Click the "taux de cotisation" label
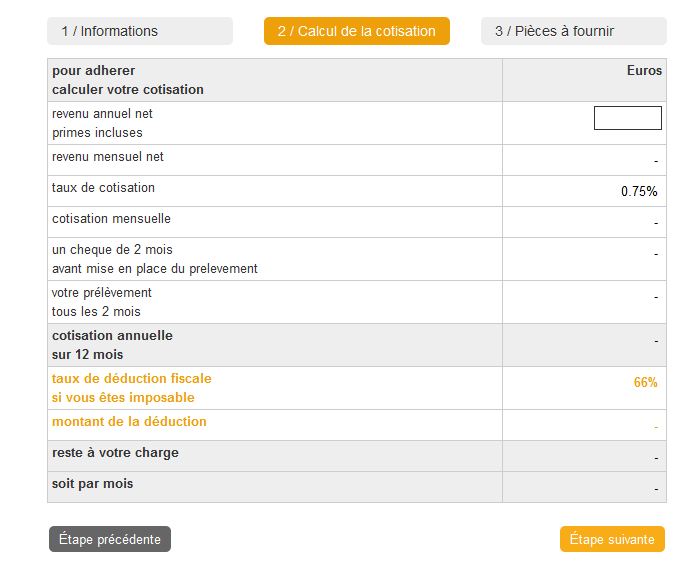Screen dimensions: 681x570 103,188
